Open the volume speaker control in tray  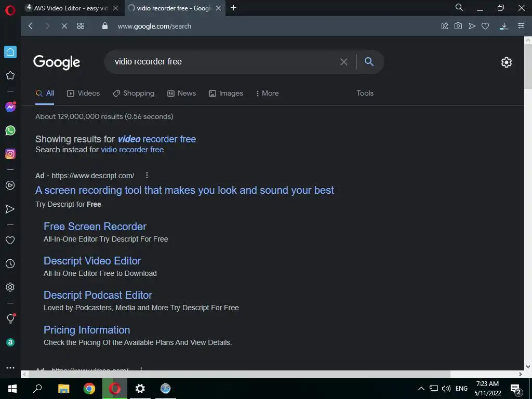click(x=446, y=389)
